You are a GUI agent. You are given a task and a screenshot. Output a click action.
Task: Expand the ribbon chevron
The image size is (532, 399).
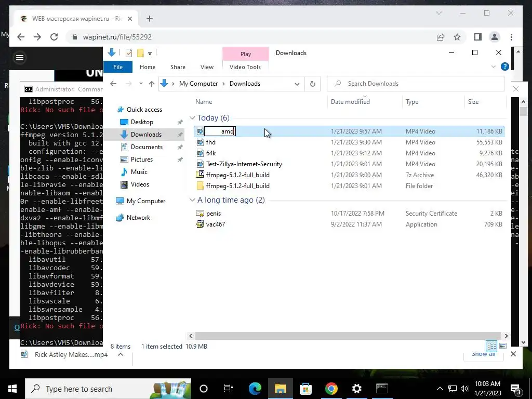click(x=494, y=66)
